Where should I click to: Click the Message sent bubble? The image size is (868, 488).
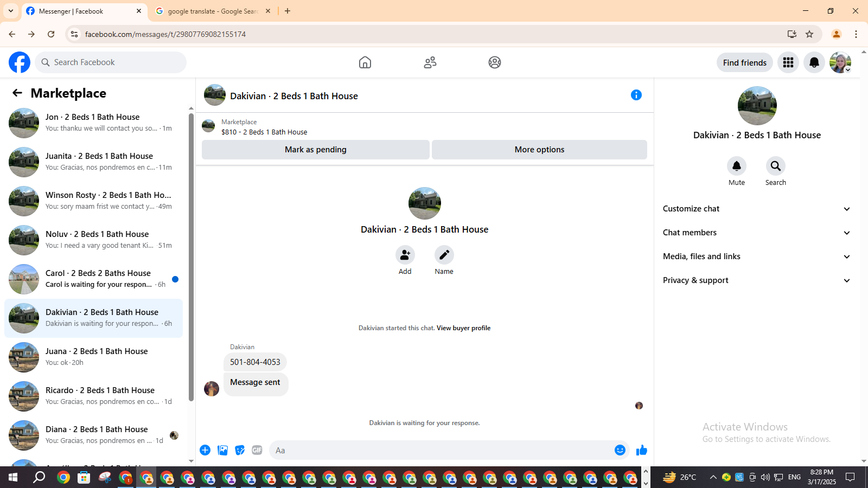256,384
